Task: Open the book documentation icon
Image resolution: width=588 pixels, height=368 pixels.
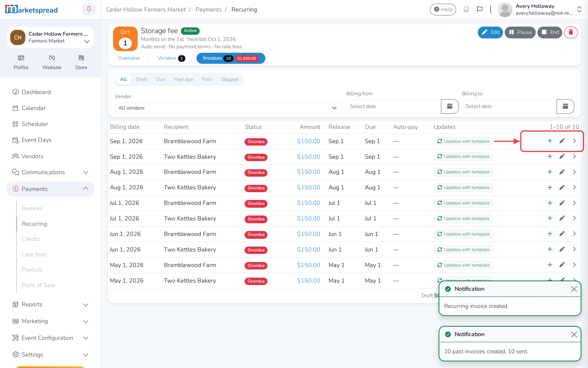Action: click(466, 9)
